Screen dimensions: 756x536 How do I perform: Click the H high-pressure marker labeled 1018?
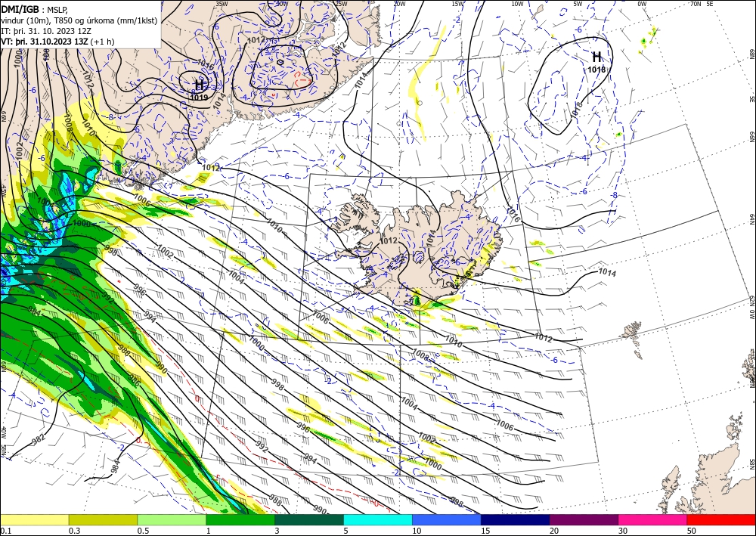597,57
